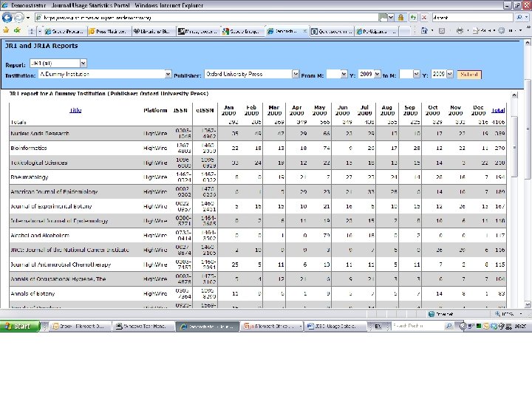
Task: Close the active Demonstrator browser tab
Action: 304,31
